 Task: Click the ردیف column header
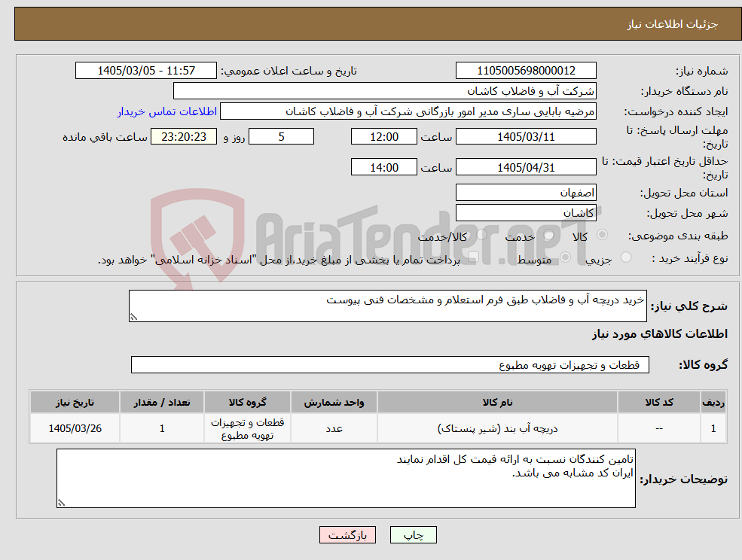click(713, 403)
